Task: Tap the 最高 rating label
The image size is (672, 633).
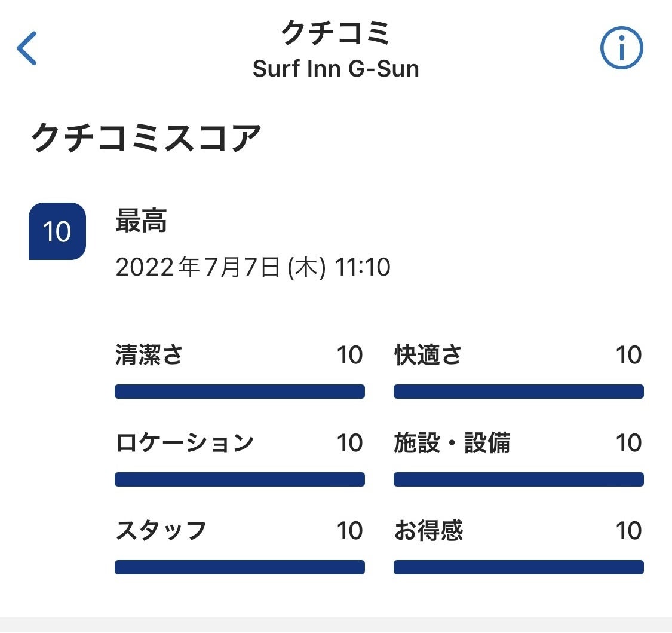Action: [x=141, y=222]
